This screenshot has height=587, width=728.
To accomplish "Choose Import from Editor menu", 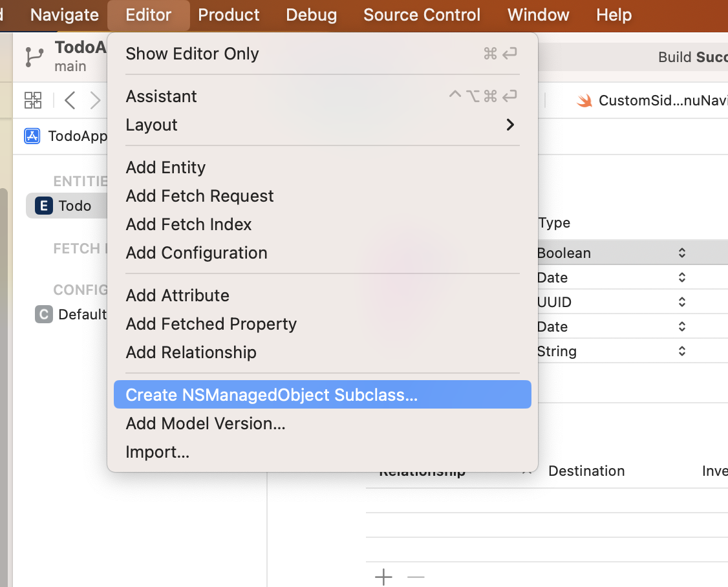I will tap(322, 452).
